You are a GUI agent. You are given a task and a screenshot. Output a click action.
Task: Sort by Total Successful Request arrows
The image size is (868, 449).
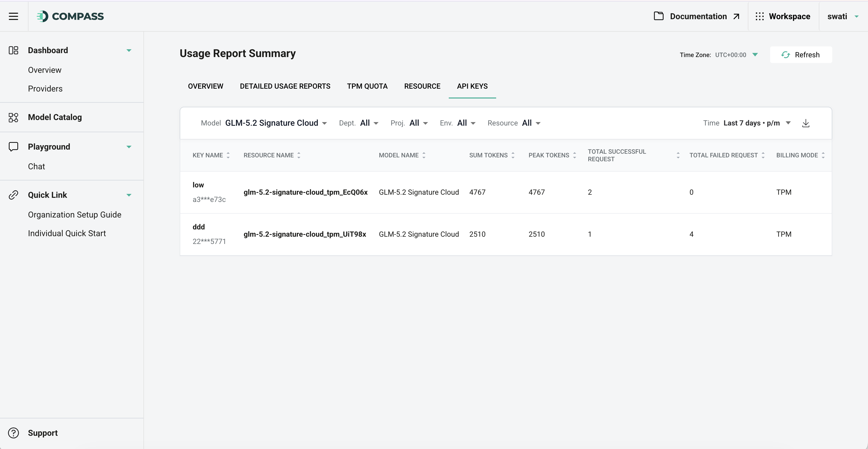(678, 155)
